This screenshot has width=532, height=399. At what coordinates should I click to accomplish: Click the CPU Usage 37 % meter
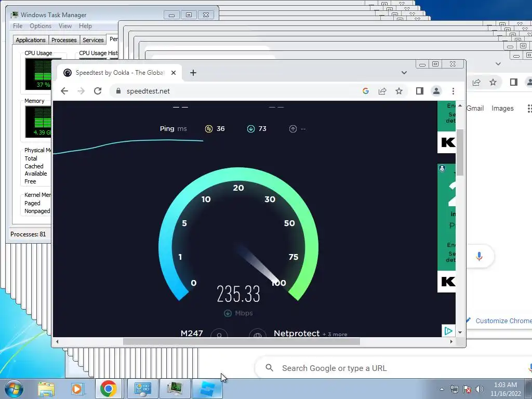[x=38, y=74]
